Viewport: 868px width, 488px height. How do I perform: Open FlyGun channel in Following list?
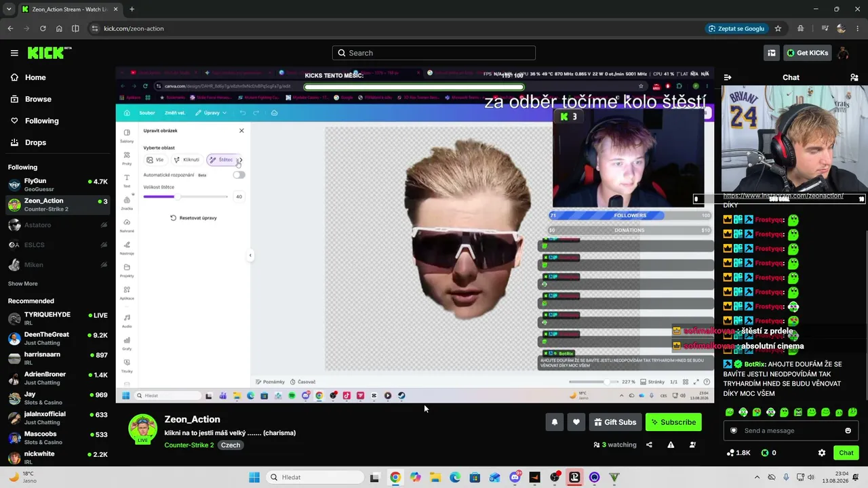58,185
